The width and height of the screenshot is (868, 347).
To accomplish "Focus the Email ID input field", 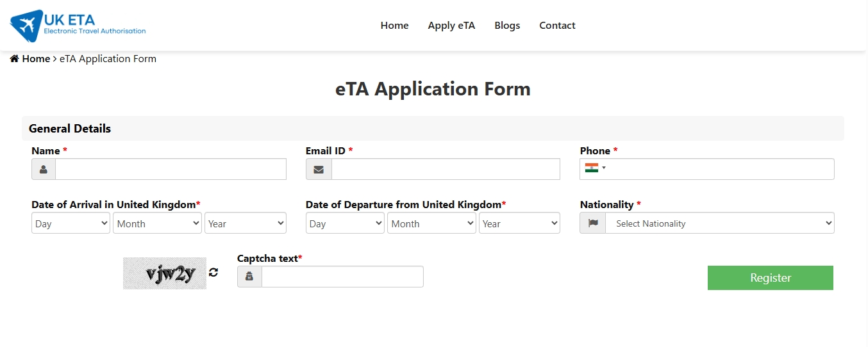I will (446, 170).
